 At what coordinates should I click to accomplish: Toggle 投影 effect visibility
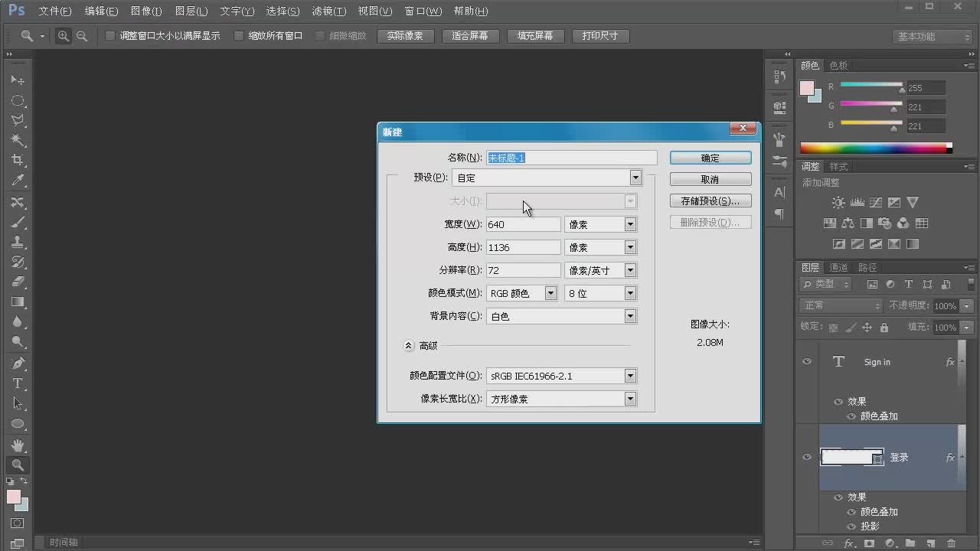pyautogui.click(x=851, y=527)
